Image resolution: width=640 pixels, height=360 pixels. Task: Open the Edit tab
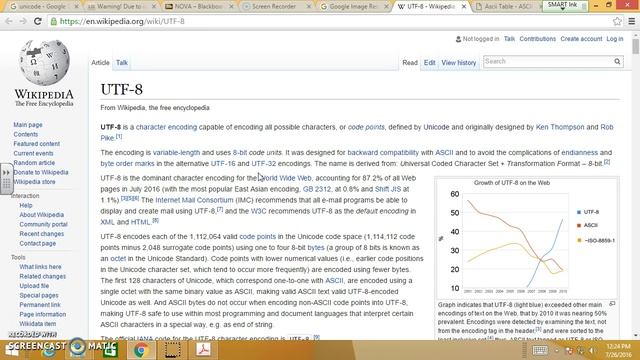click(x=429, y=62)
